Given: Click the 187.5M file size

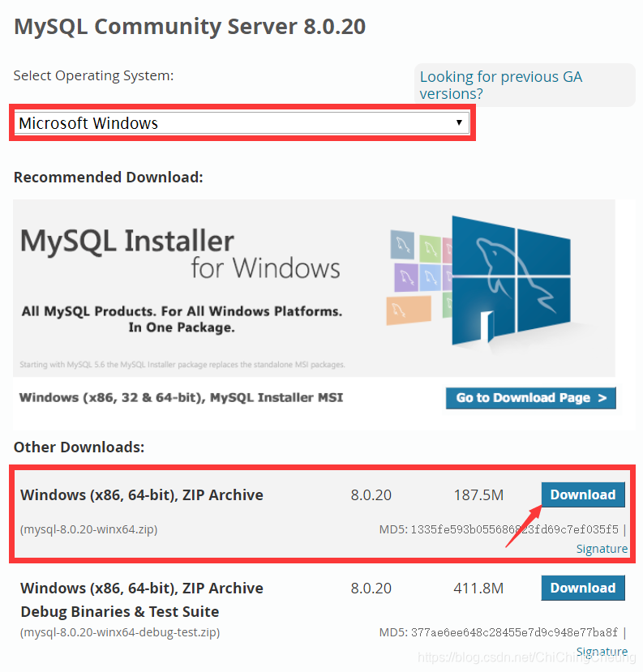Looking at the screenshot, I should pyautogui.click(x=478, y=495).
